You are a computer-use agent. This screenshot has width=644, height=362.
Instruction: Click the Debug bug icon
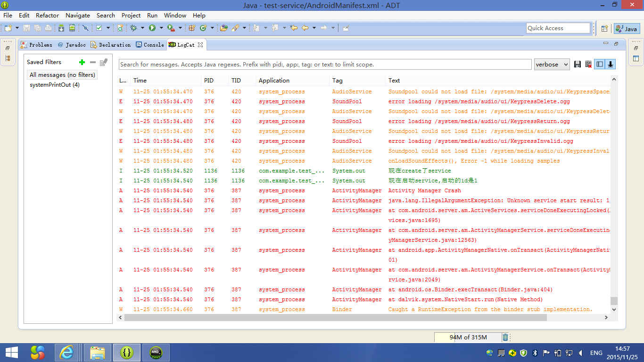133,28
